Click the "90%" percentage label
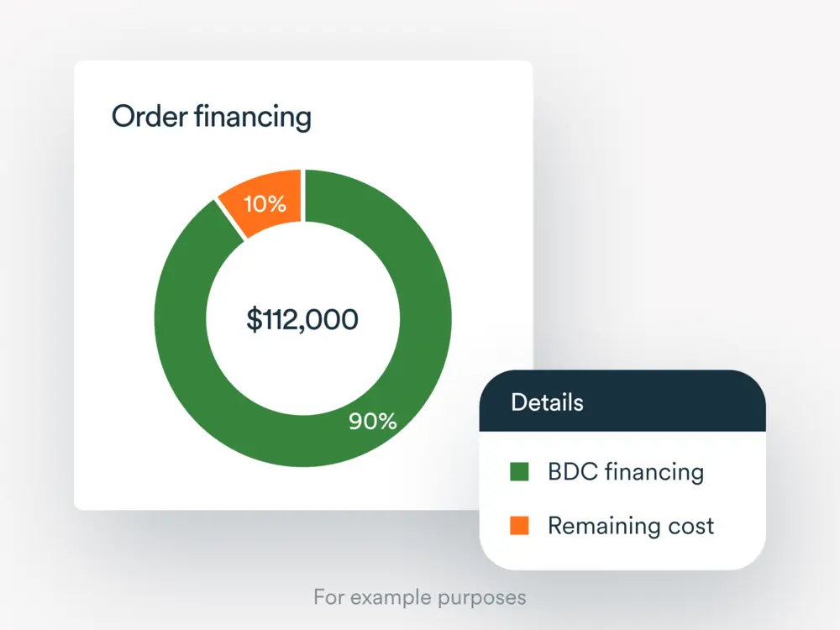 coord(373,422)
